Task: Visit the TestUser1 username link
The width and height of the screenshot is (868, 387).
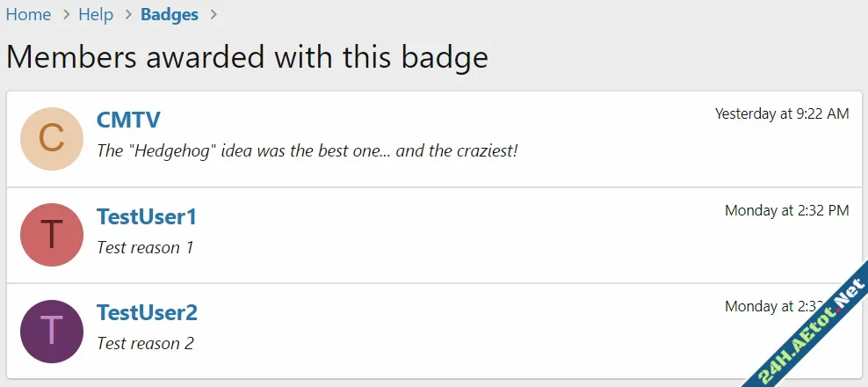Action: pos(147,216)
